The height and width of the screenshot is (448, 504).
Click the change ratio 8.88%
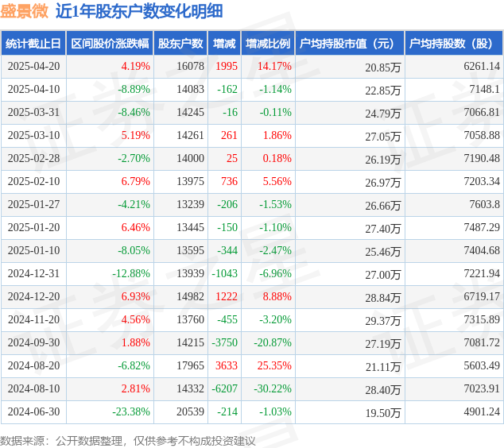277,296
